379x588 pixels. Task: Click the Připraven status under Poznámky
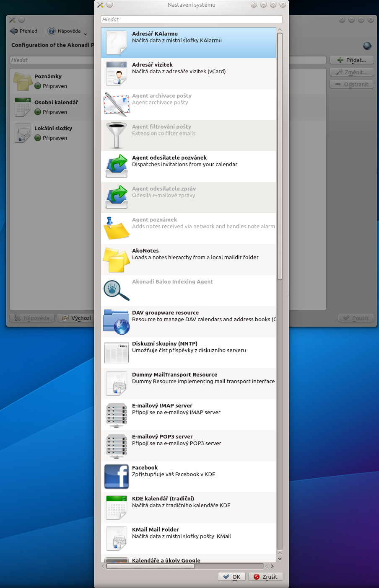point(51,86)
